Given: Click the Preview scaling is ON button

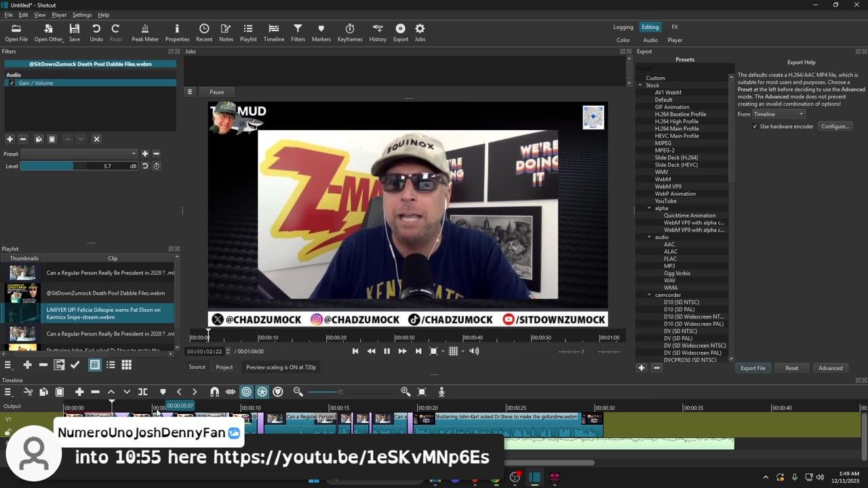Looking at the screenshot, I should click(281, 367).
